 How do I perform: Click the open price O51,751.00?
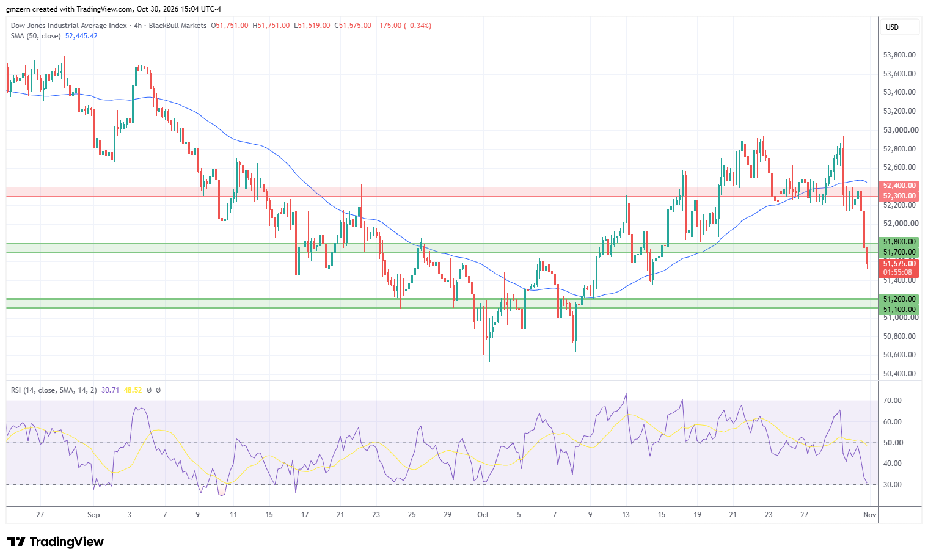230,26
